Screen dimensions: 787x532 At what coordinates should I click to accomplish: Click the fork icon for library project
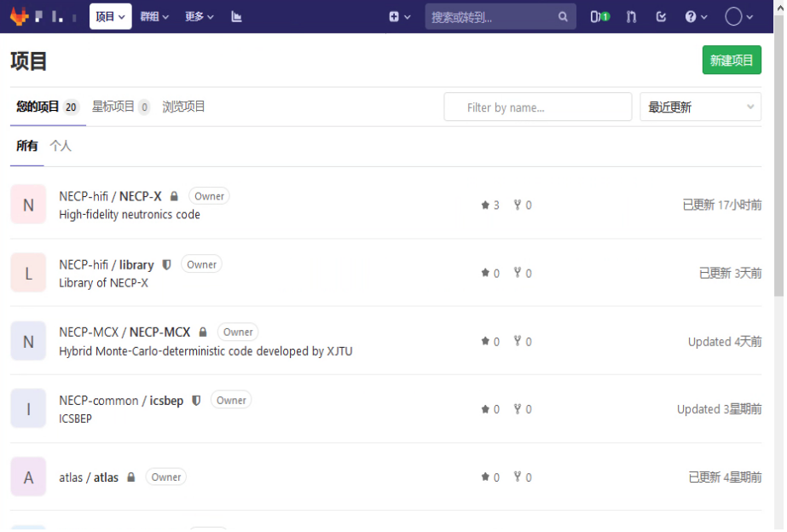tap(517, 273)
